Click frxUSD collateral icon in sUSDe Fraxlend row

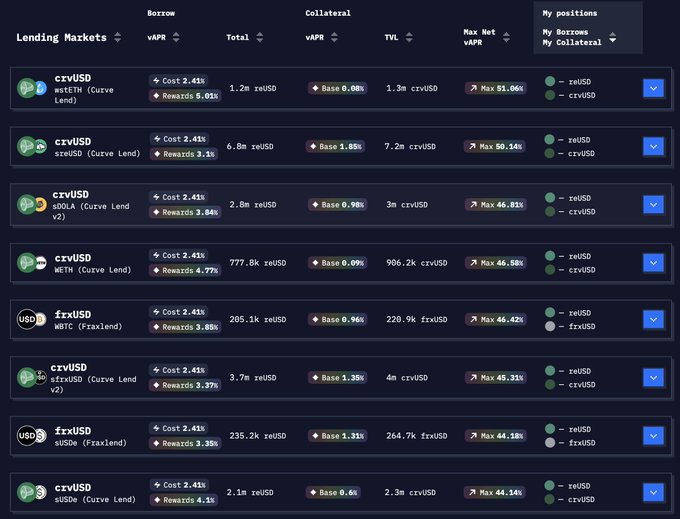click(x=550, y=443)
